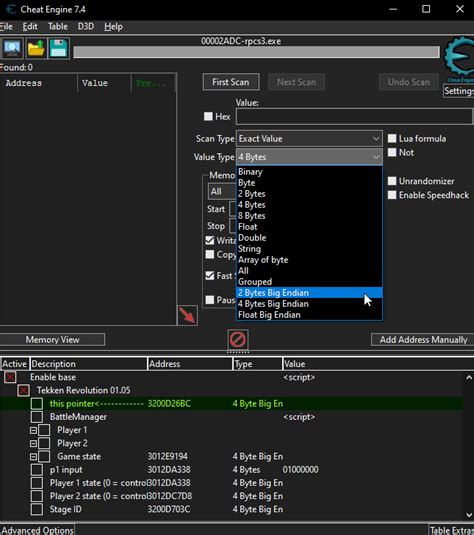Select String value type
The image size is (474, 535).
click(309, 249)
